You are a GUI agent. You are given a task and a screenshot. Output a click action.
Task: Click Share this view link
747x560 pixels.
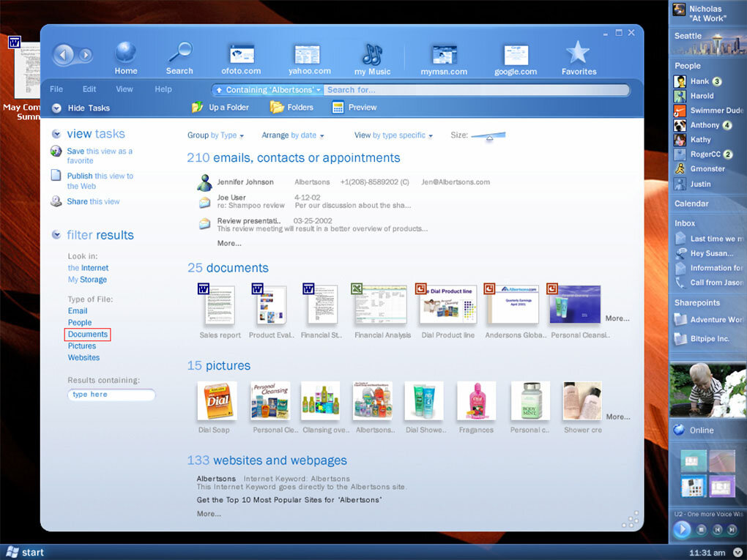(x=94, y=201)
